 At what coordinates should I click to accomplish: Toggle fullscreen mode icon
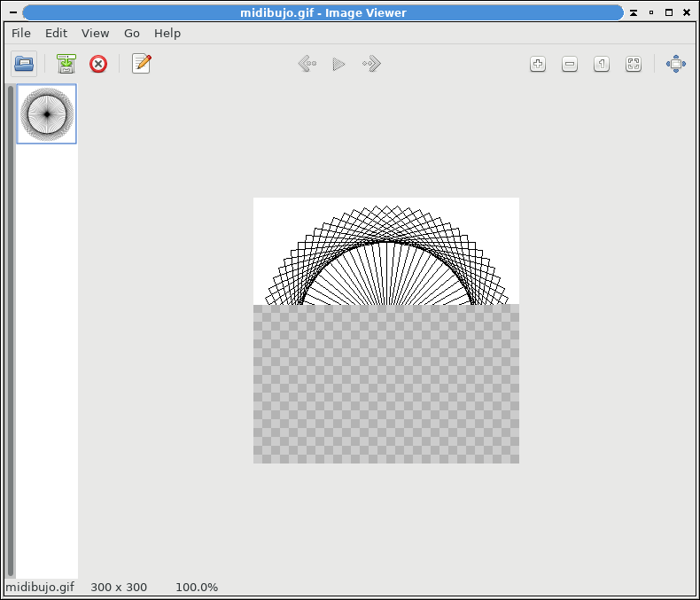tap(676, 64)
